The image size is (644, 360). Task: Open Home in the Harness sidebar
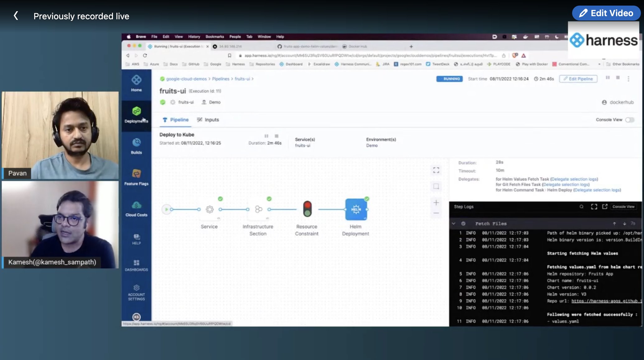pyautogui.click(x=136, y=83)
